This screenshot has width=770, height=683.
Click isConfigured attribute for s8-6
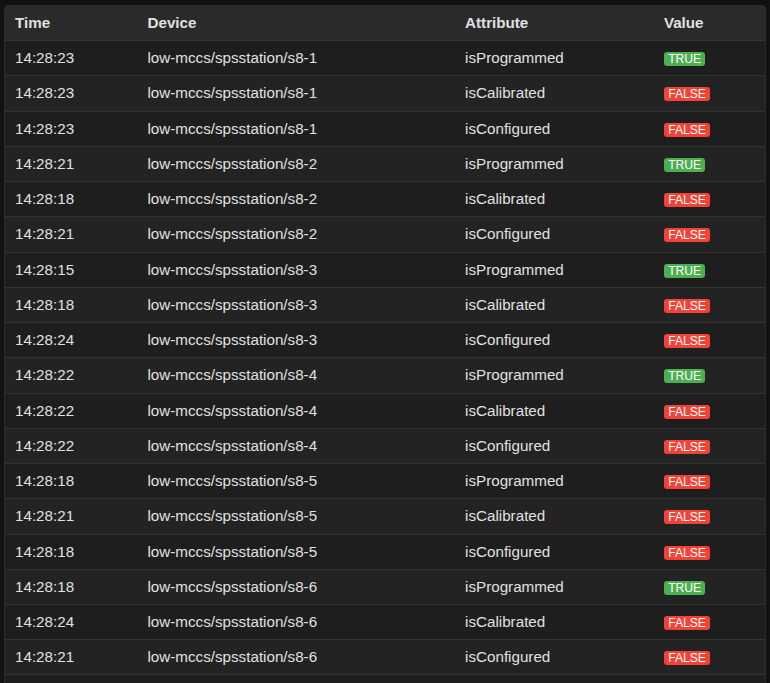tap(507, 658)
